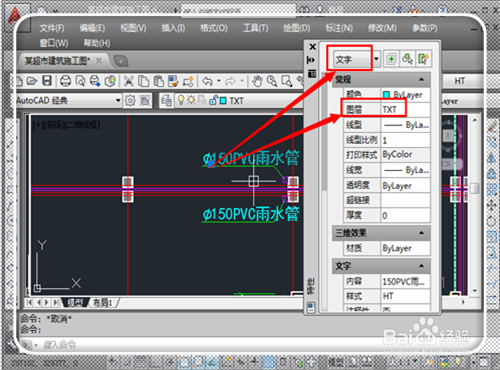Click the icon right of workspace gear
500x370 pixels.
point(145,100)
